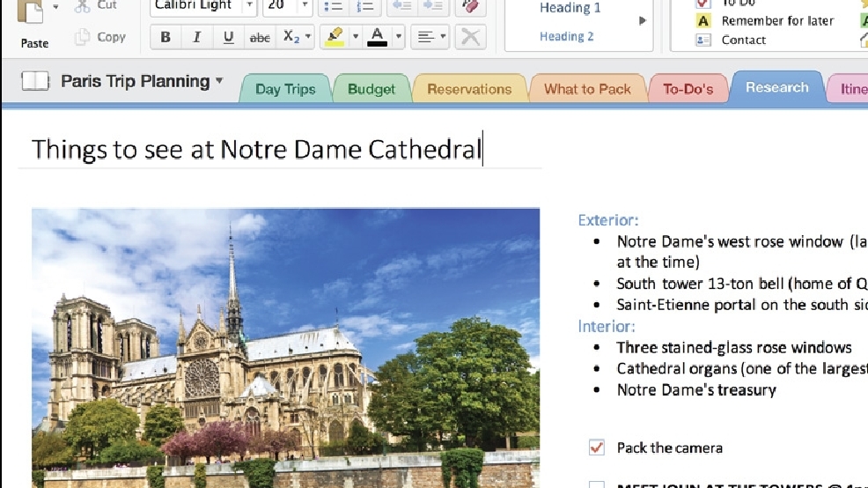Uncheck the Pack the camera checkbox
The image size is (868, 488).
point(596,447)
